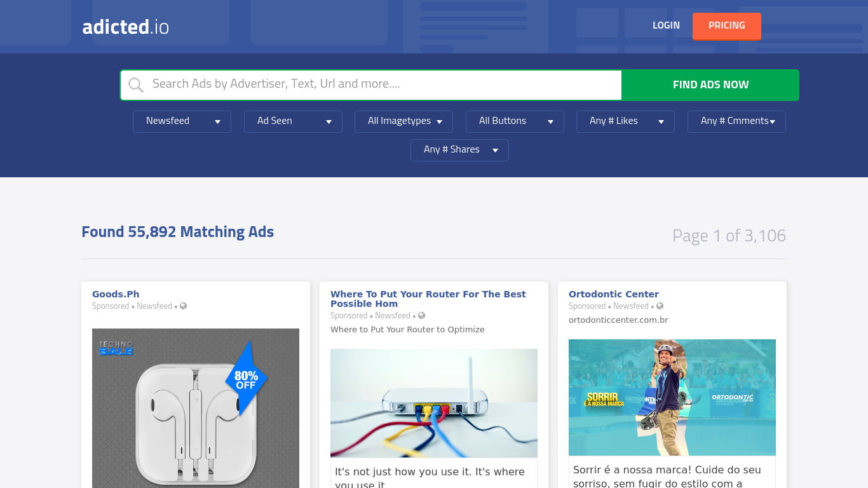Click the globe icon on the router ad
This screenshot has height=488, width=868.
click(x=421, y=316)
